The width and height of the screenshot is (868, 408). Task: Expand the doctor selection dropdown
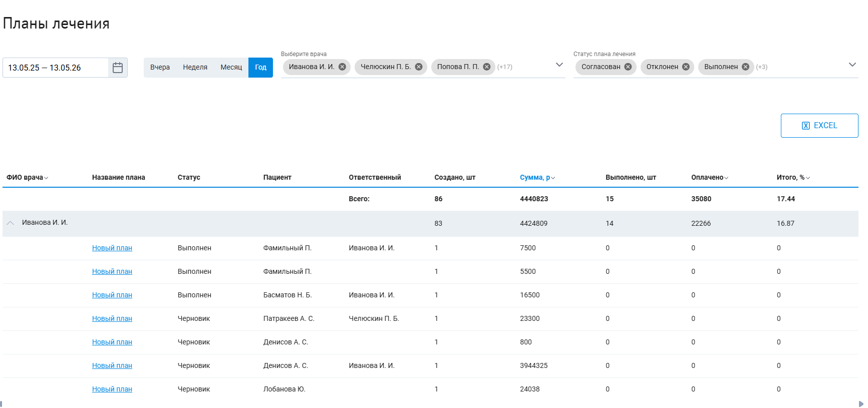[x=559, y=65]
